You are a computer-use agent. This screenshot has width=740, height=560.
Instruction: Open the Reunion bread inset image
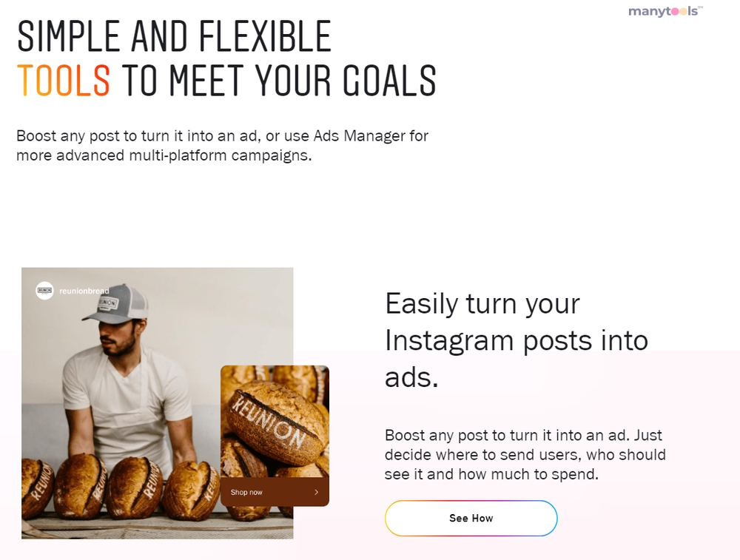click(x=275, y=436)
